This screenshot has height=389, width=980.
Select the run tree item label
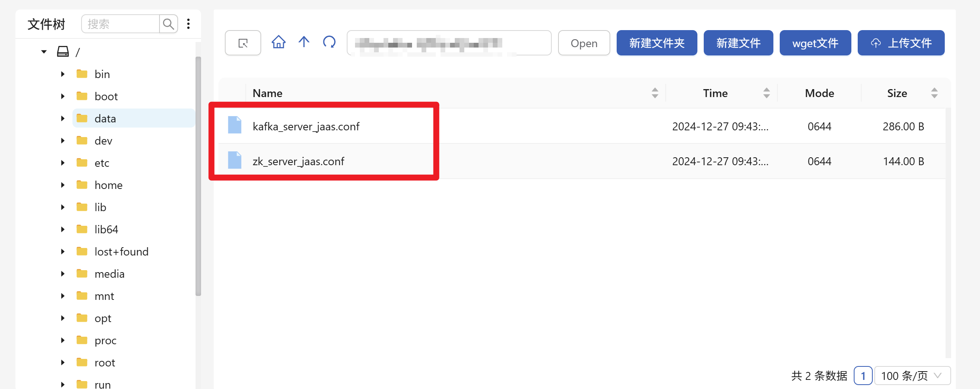coord(103,384)
